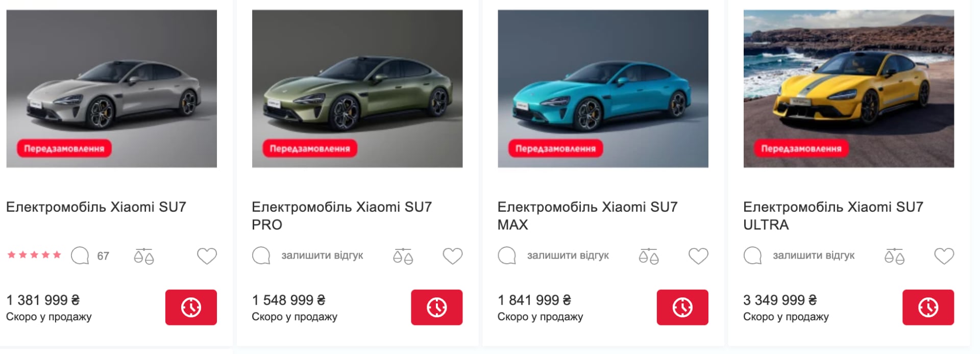Open the comment bubble icon showing 67 reviews
Screen dimensions: 980x354
82,256
